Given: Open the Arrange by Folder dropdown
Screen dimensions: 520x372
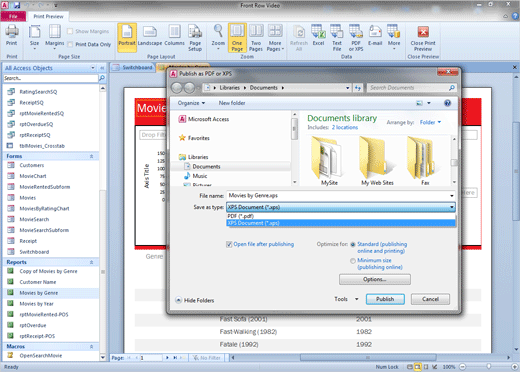Looking at the screenshot, I should [x=430, y=122].
